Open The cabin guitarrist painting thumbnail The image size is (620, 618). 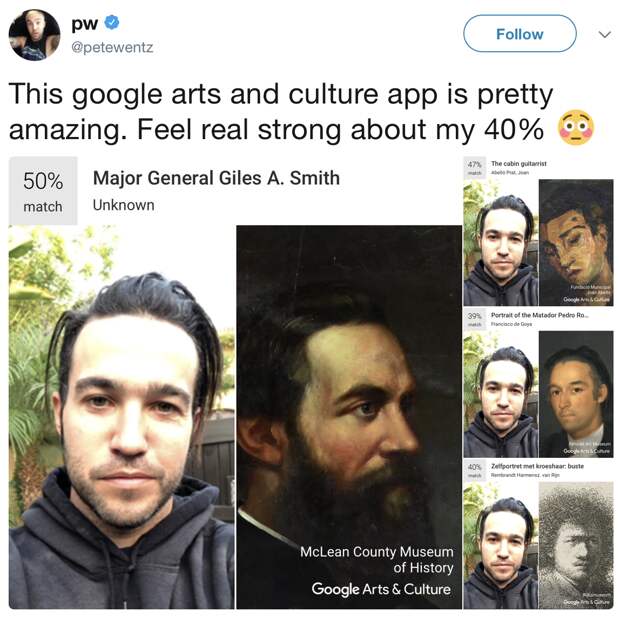click(x=576, y=242)
